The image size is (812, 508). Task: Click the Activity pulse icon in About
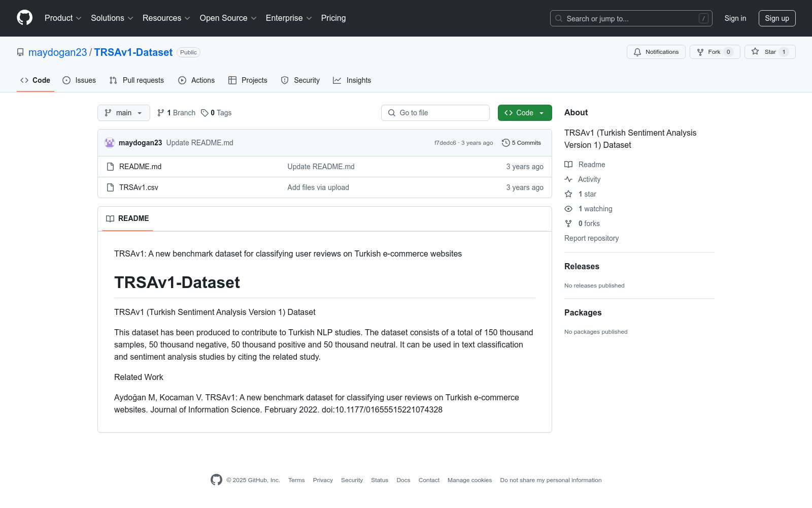(x=568, y=179)
